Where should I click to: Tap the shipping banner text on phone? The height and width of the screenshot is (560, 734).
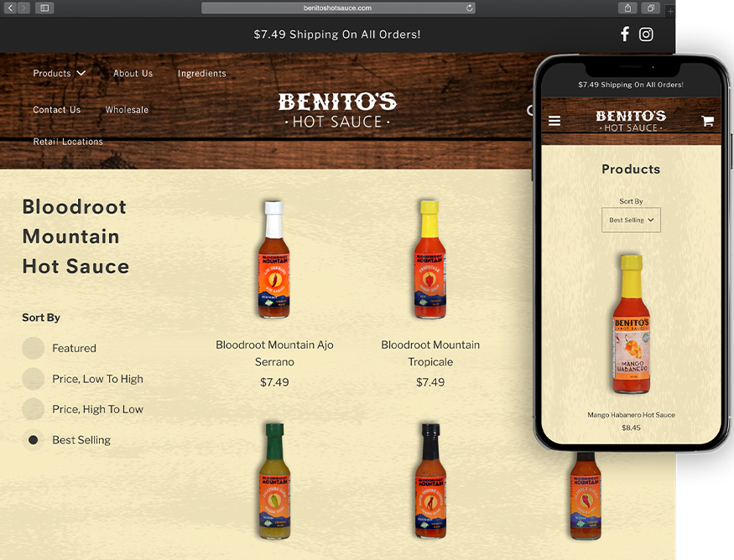coord(631,85)
